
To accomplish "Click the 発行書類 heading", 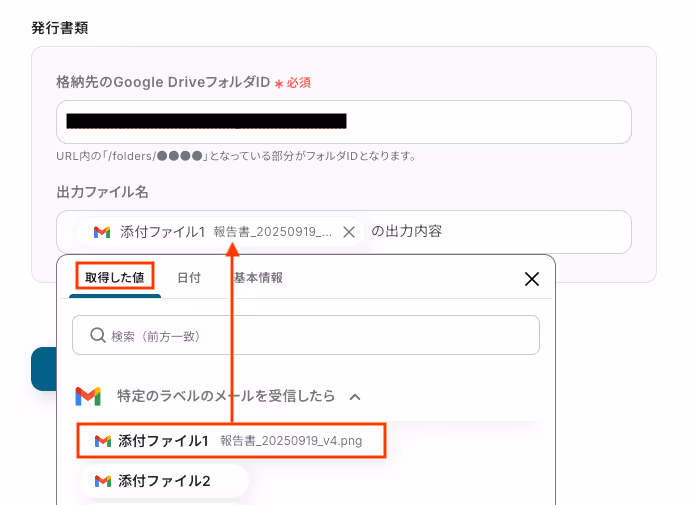I will point(60,28).
